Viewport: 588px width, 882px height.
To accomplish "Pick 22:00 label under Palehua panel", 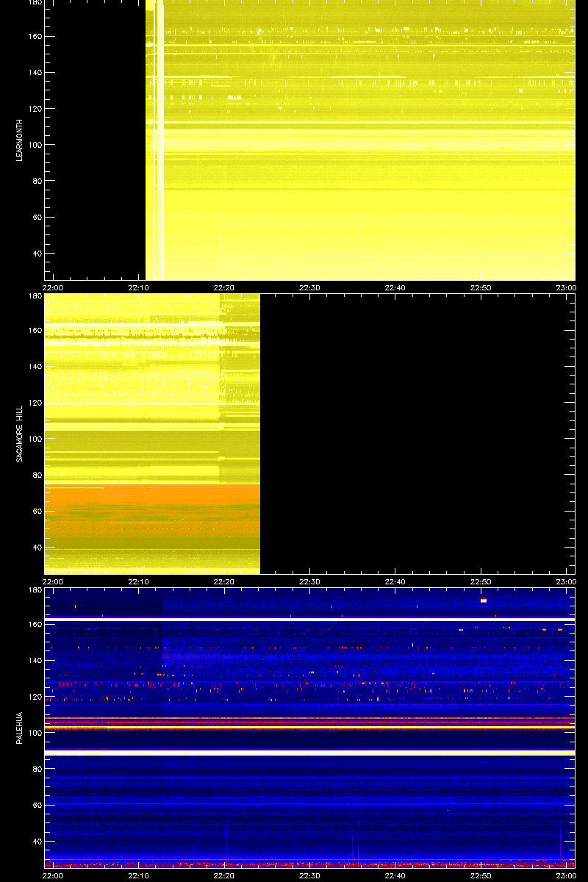I will (54, 875).
